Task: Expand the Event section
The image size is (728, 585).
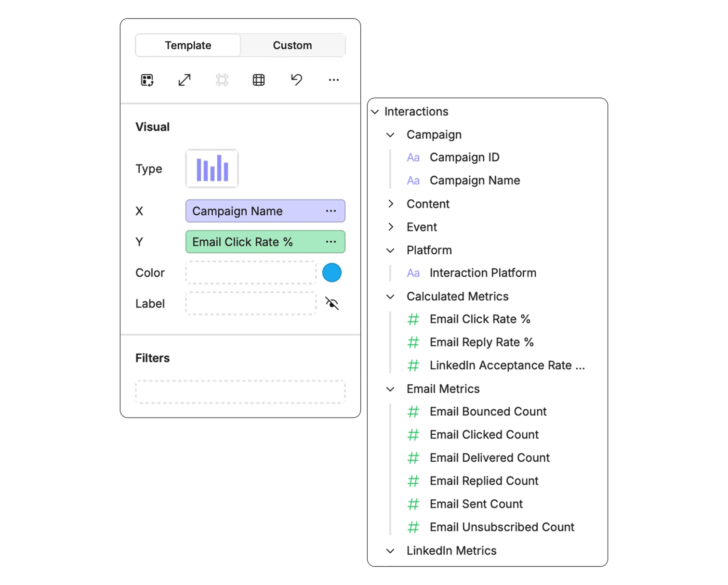Action: 391,227
